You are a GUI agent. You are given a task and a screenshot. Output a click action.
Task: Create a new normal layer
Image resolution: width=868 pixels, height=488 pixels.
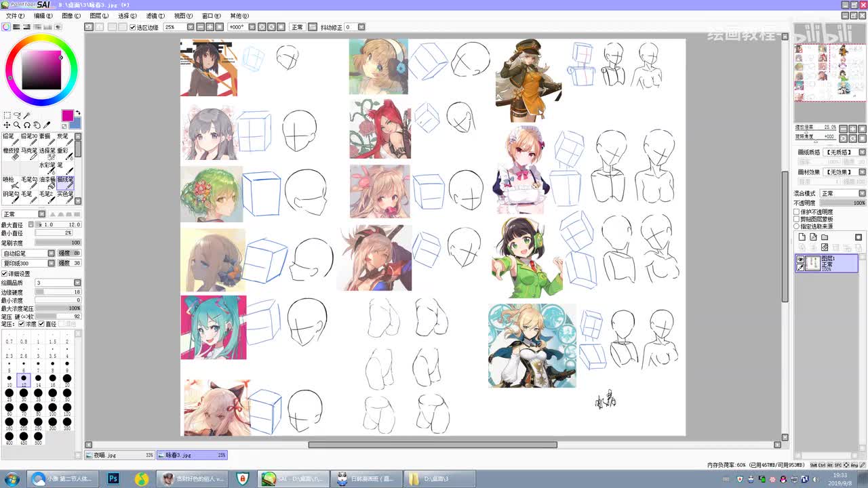[x=802, y=237]
